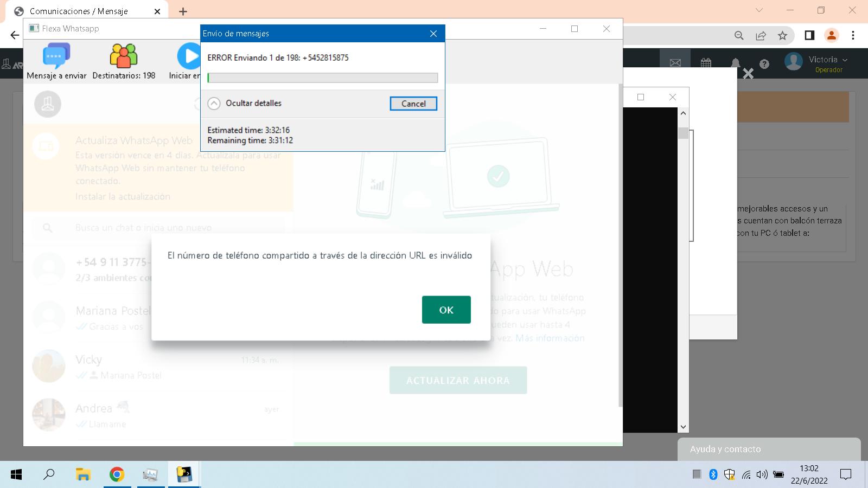Click the Chrome share page icon
The height and width of the screenshot is (488, 868).
pyautogui.click(x=761, y=35)
